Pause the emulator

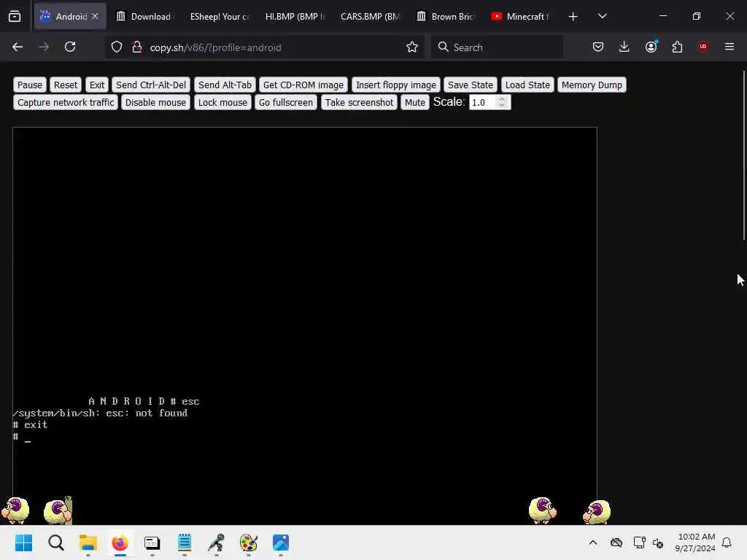[x=29, y=85]
